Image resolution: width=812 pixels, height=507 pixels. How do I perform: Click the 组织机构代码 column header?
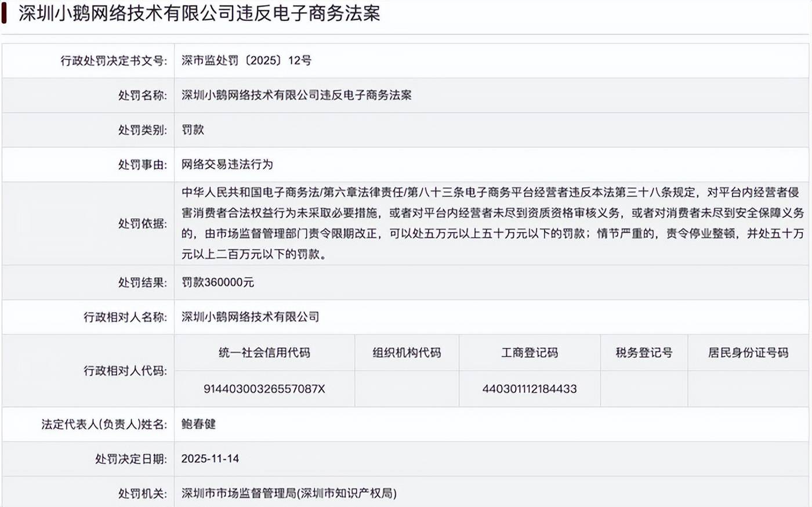click(407, 353)
